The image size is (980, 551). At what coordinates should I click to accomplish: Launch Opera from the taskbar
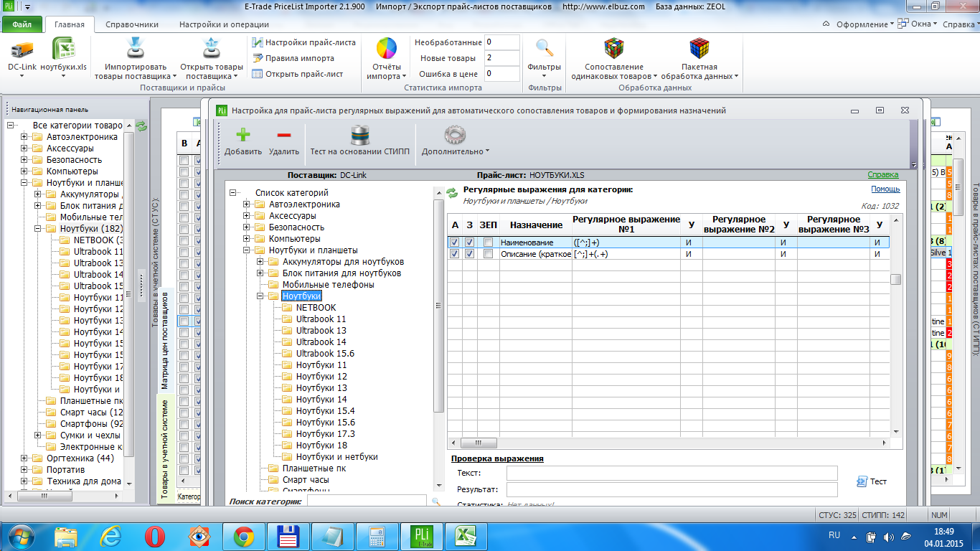[154, 536]
